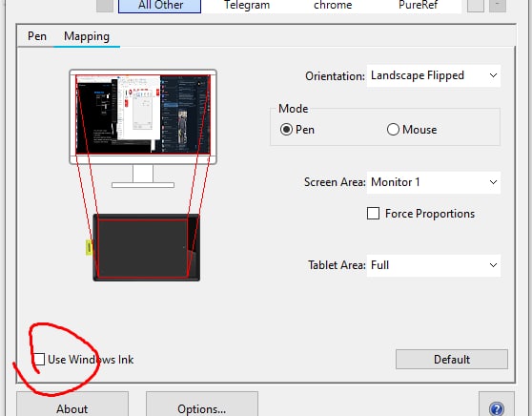Image resolution: width=532 pixels, height=416 pixels.
Task: Open the Tablet Area dropdown
Action: pyautogui.click(x=433, y=265)
